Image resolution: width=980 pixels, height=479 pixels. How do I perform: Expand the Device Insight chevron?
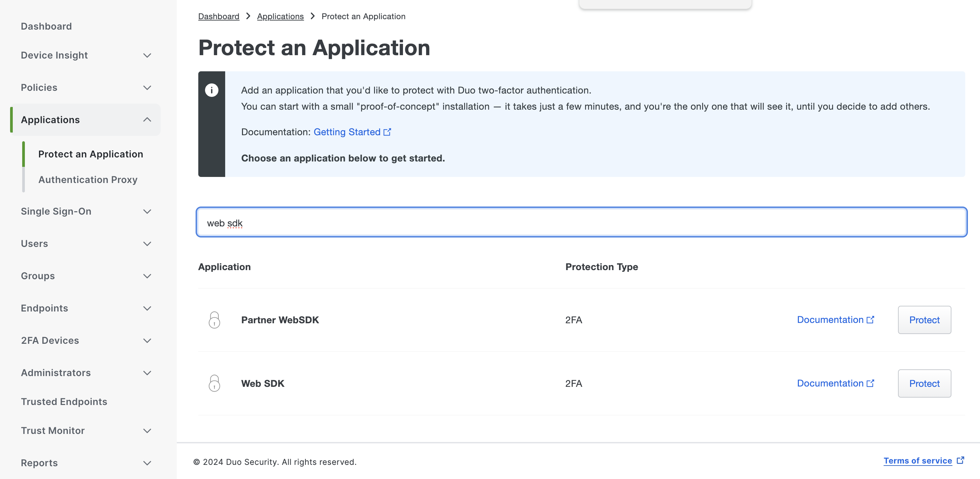(x=147, y=55)
